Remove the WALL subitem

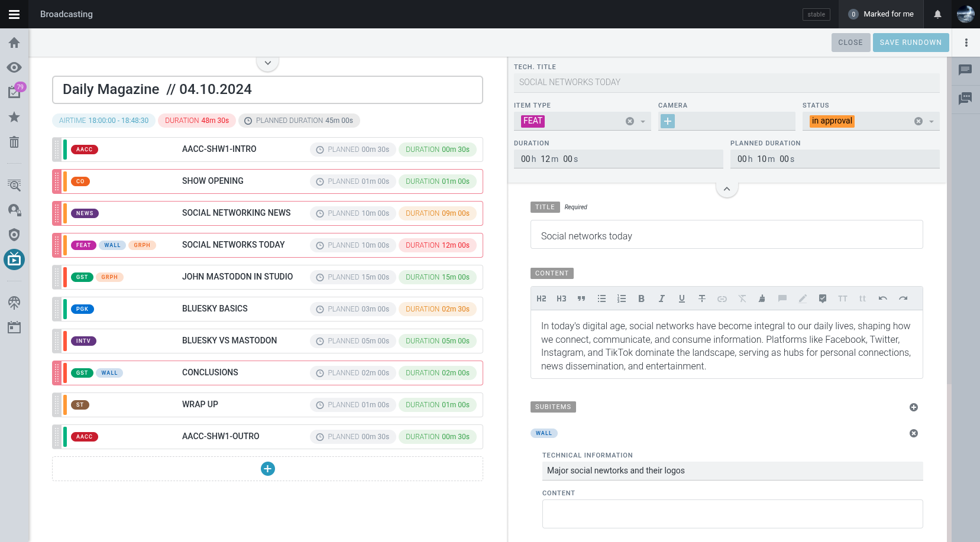click(914, 433)
